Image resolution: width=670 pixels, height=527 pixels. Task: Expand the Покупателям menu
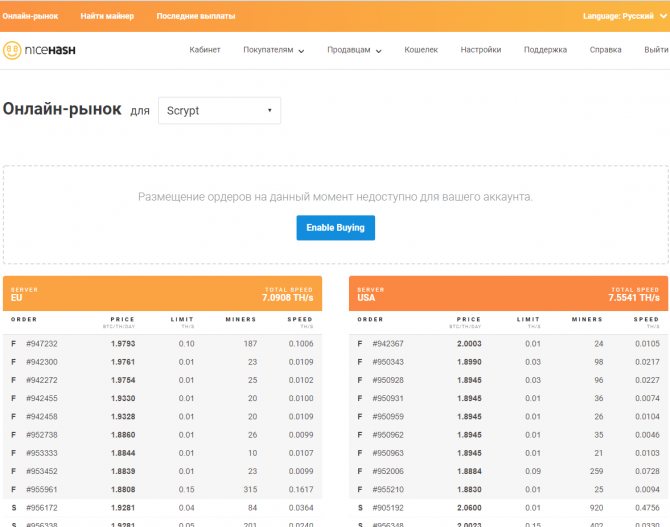pyautogui.click(x=273, y=50)
